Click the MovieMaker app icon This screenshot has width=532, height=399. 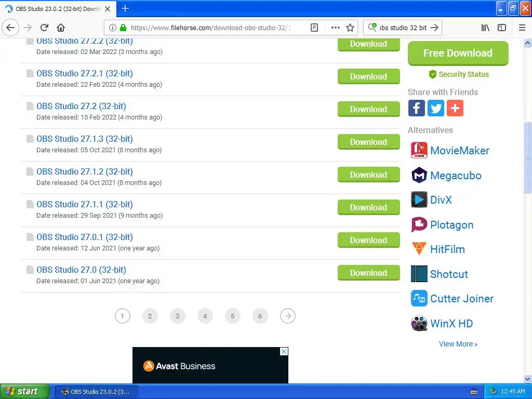(x=419, y=150)
